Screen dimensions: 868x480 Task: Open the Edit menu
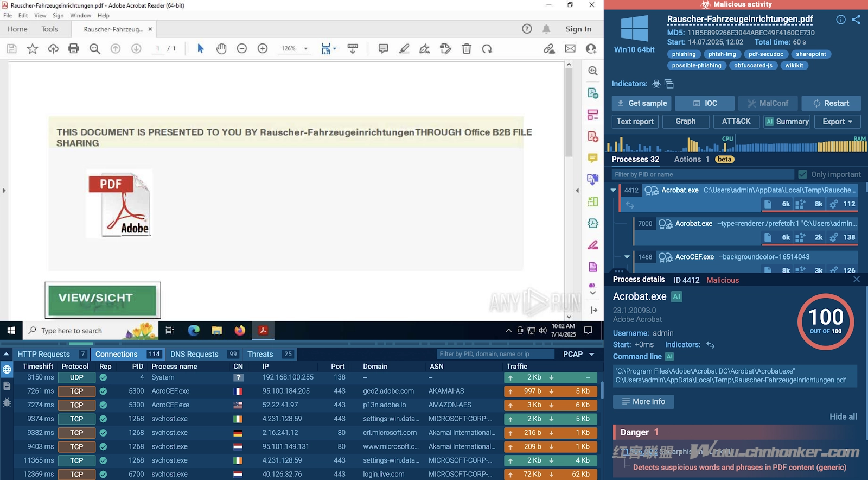[23, 16]
